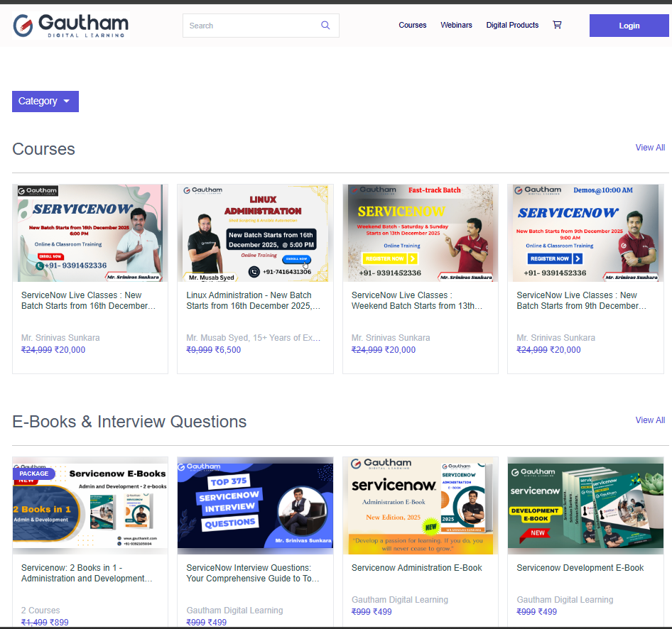672x629 pixels.
Task: Click inside the Search input field
Action: coord(249,25)
